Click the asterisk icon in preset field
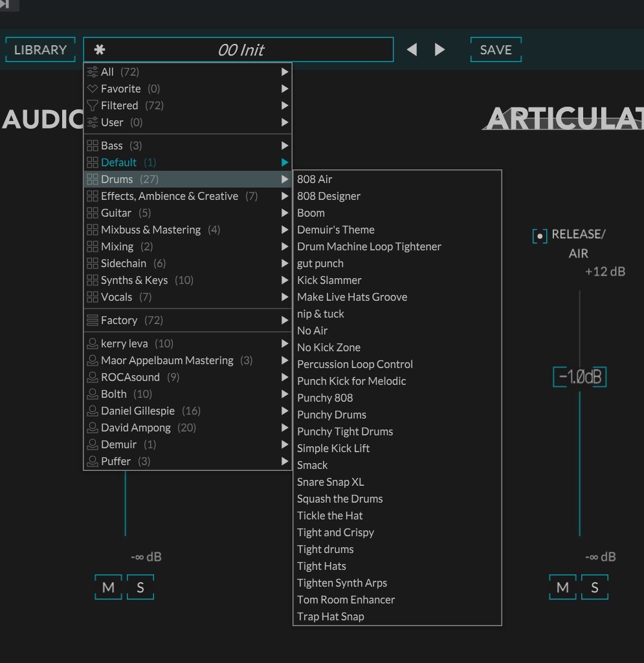The image size is (644, 663). point(100,50)
